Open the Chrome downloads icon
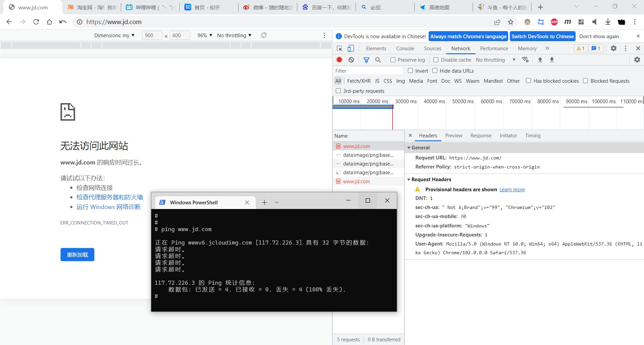 (607, 22)
